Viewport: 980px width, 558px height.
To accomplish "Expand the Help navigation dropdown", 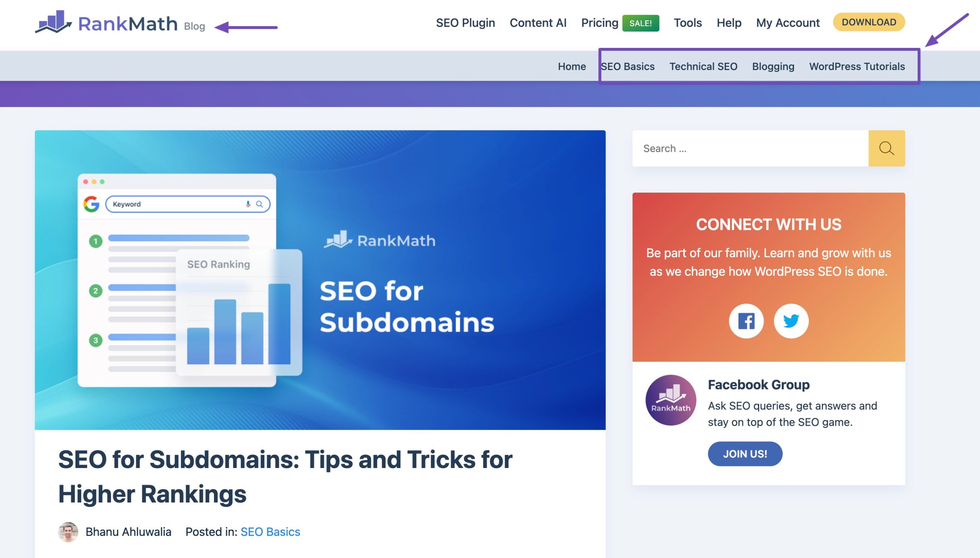I will point(728,21).
